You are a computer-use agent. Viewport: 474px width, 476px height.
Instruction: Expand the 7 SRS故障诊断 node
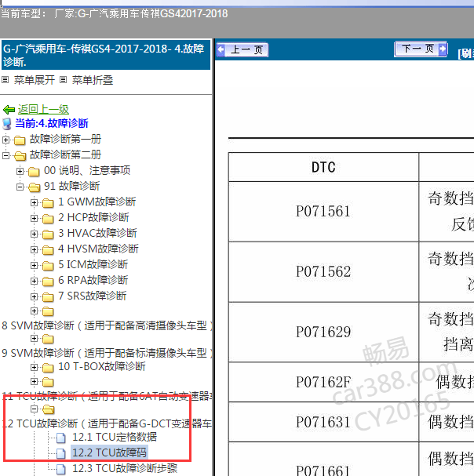[x=34, y=296]
